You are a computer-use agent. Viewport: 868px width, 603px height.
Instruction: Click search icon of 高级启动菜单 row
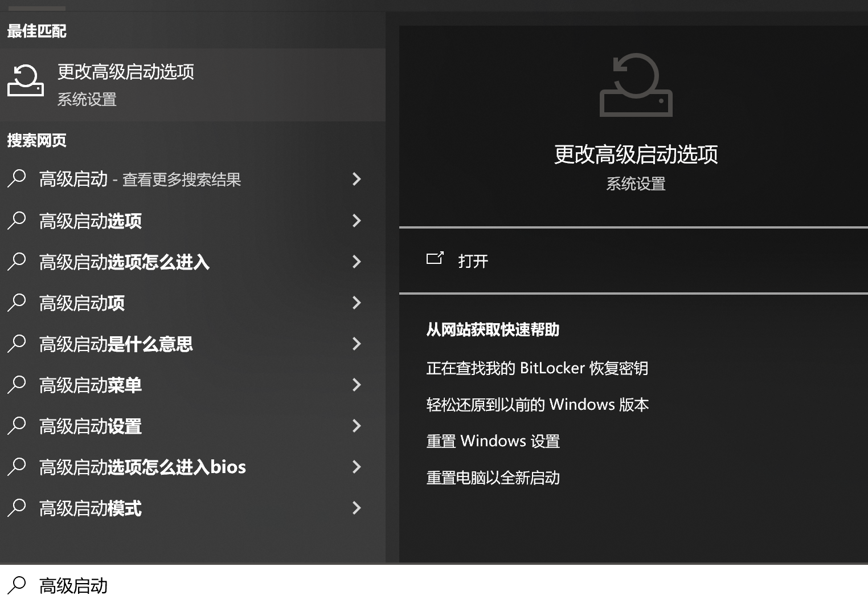17,384
